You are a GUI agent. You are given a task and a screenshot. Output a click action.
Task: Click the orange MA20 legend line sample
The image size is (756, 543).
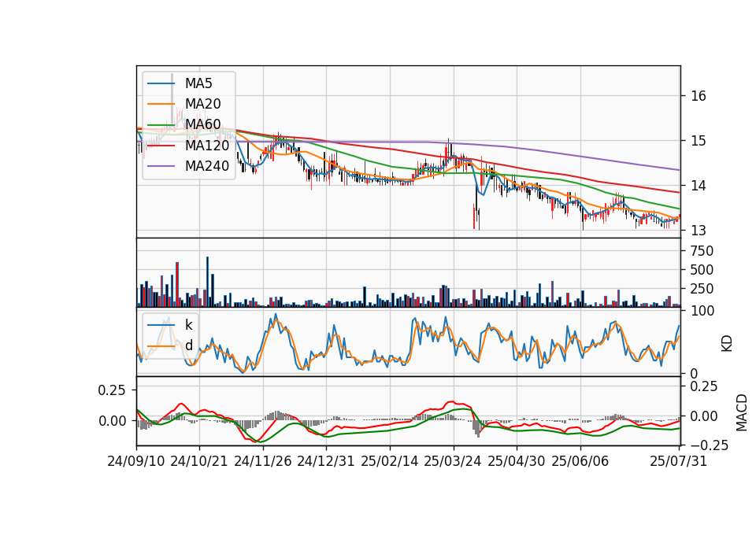(x=161, y=104)
